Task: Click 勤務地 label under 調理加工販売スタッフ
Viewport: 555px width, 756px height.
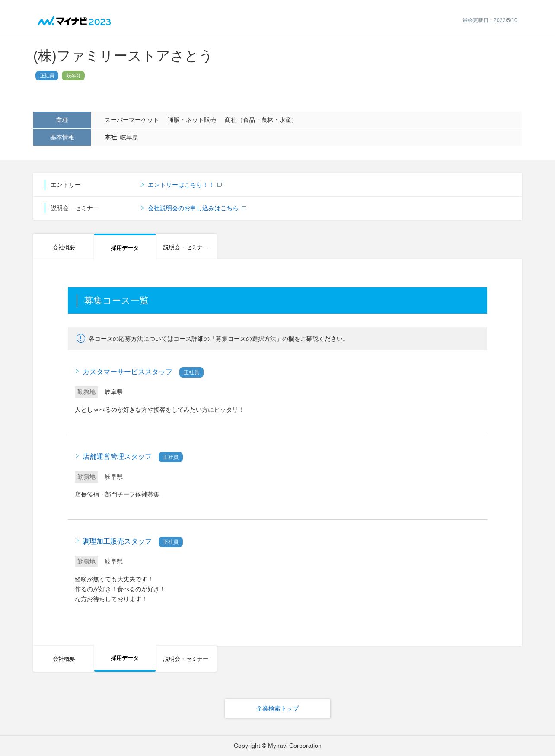Action: tap(86, 561)
